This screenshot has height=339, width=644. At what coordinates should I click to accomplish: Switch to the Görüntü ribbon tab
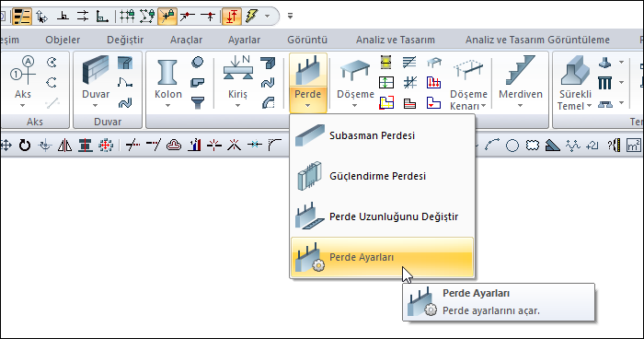click(x=307, y=40)
